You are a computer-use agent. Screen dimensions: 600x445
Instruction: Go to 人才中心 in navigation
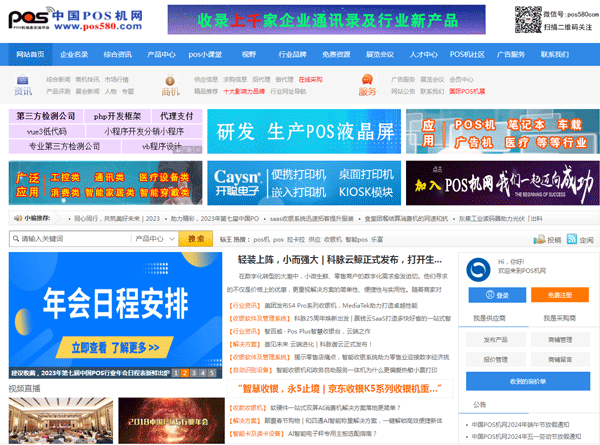(423, 54)
